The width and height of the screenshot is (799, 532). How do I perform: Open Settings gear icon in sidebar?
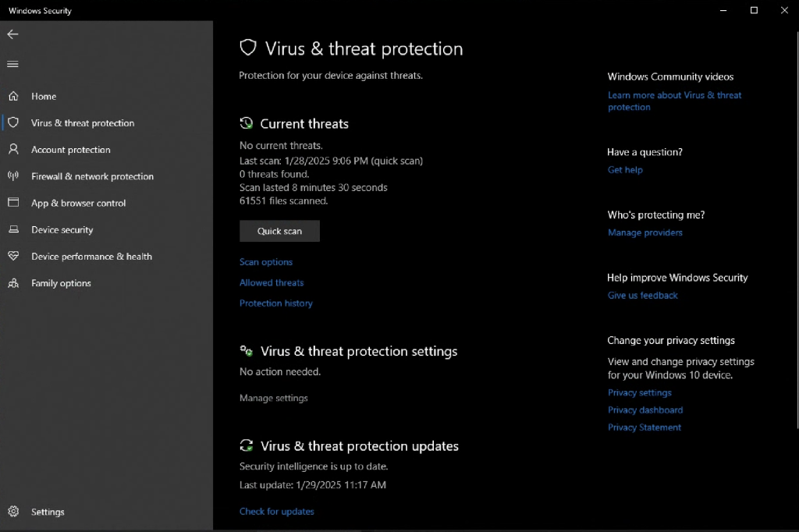(x=13, y=512)
